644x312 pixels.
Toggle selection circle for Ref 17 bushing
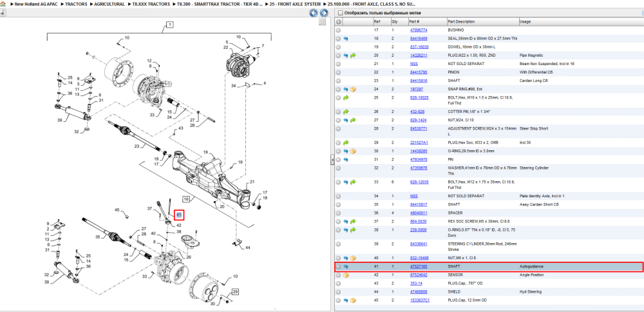(339, 30)
